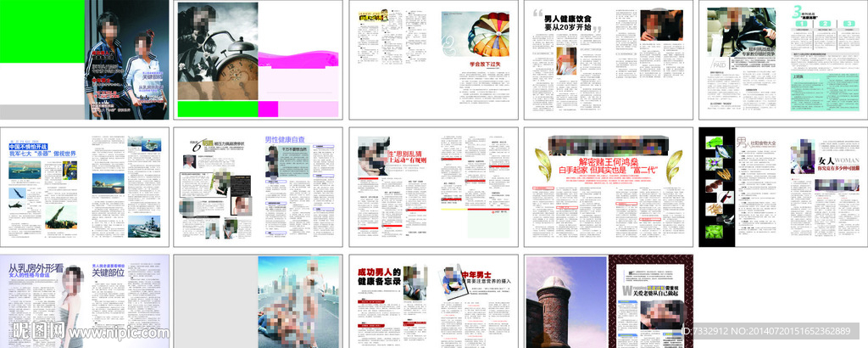Select the 解密赌王何鸿燊 red headline
The width and height of the screenshot is (868, 348).
coord(606,160)
